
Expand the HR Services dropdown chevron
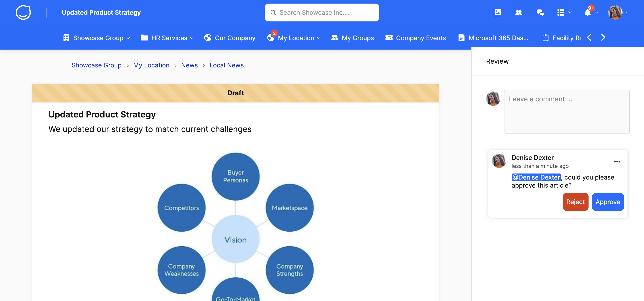click(192, 38)
